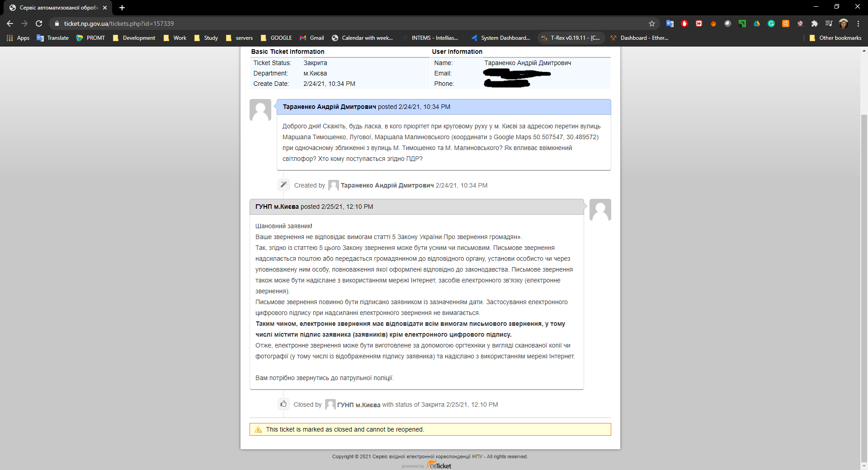Open the Gmail bookmark

click(312, 38)
